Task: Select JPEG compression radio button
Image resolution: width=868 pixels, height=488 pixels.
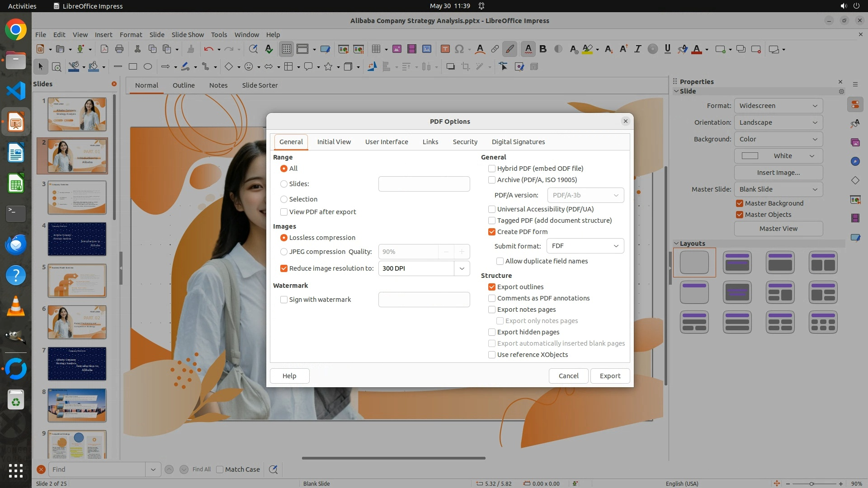Action: pyautogui.click(x=284, y=252)
